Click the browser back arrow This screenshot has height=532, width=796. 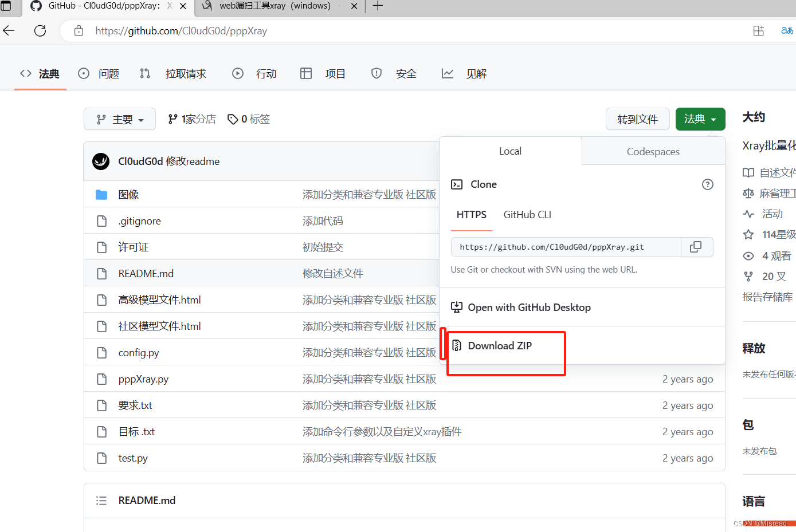tap(9, 30)
